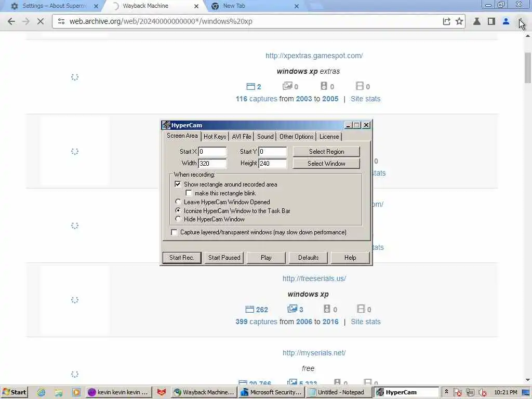Click the Start Paused button

pyautogui.click(x=224, y=258)
